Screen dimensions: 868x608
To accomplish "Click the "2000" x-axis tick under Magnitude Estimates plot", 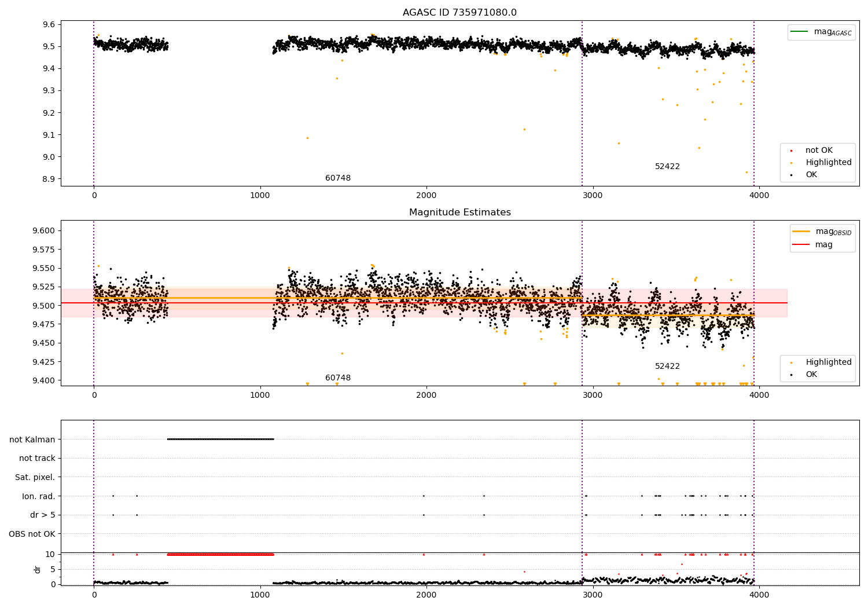I will click(x=426, y=395).
